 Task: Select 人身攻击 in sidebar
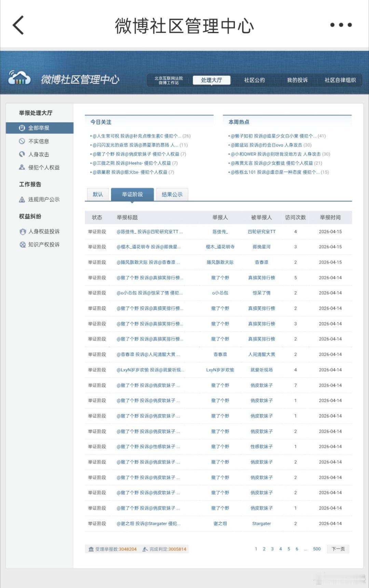[x=39, y=154]
